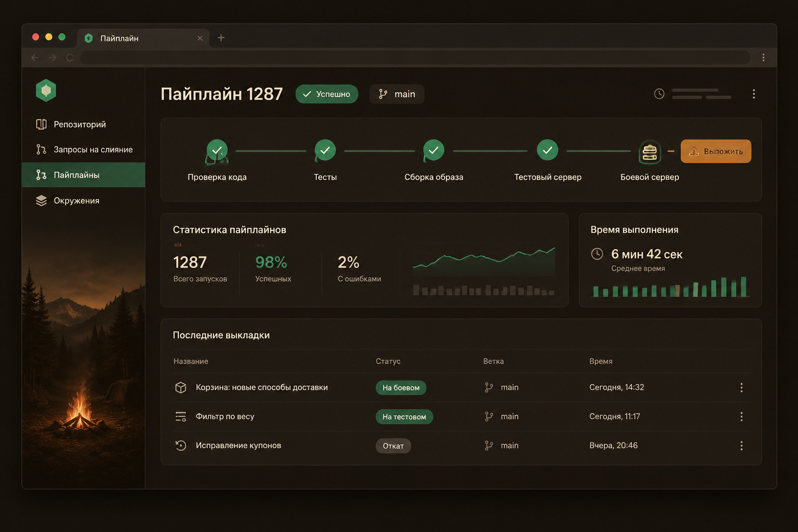Open a new browser tab
Screen dimensions: 798x532
tap(221, 38)
